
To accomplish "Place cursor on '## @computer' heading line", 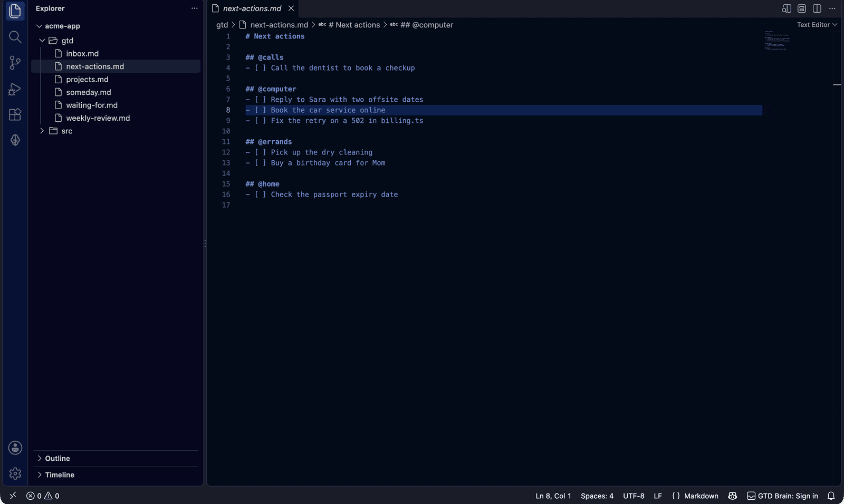I will click(x=271, y=89).
